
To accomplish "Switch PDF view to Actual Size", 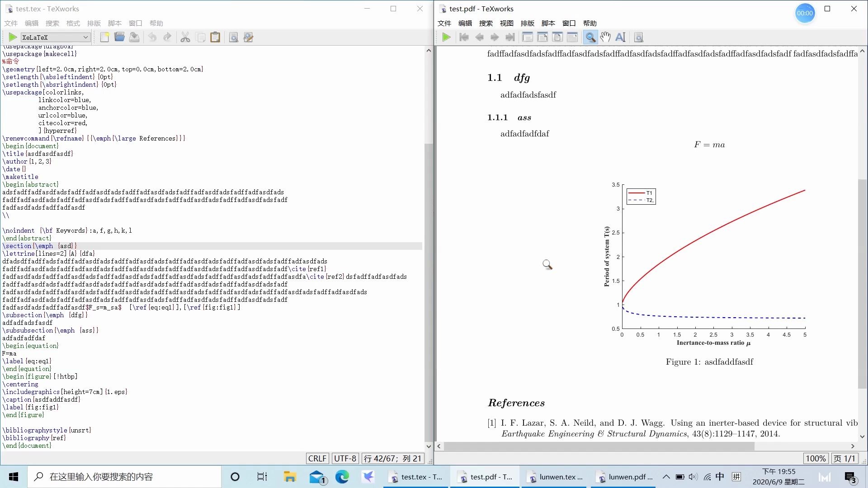I will (x=527, y=38).
